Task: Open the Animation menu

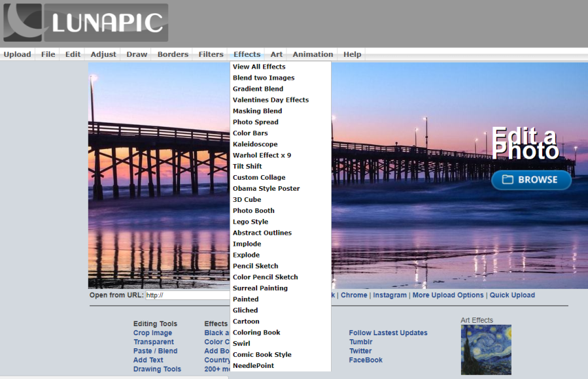Action: (313, 54)
